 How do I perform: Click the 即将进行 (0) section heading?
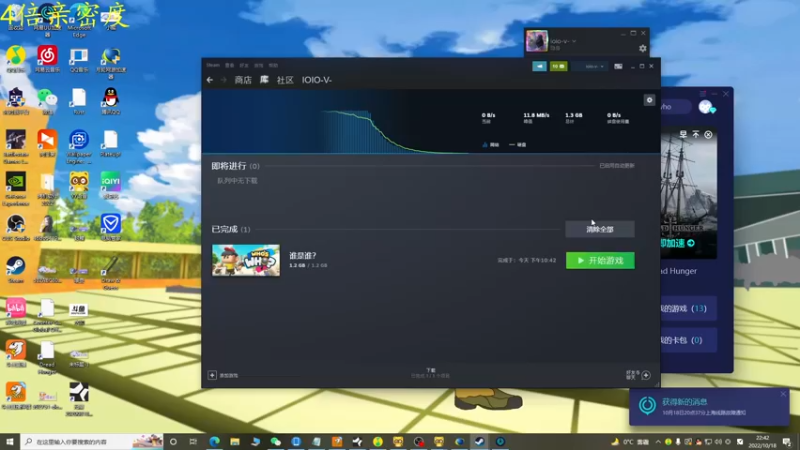(235, 166)
